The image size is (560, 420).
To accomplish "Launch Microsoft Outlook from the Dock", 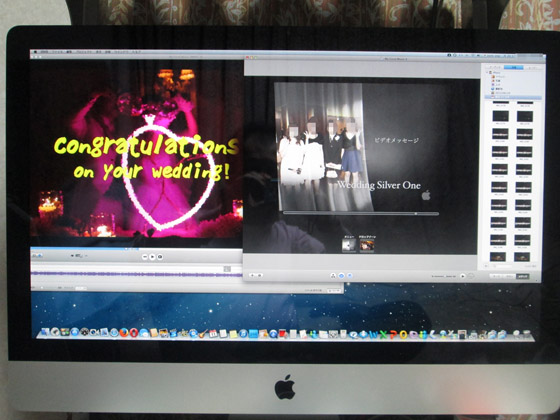I will click(403, 335).
